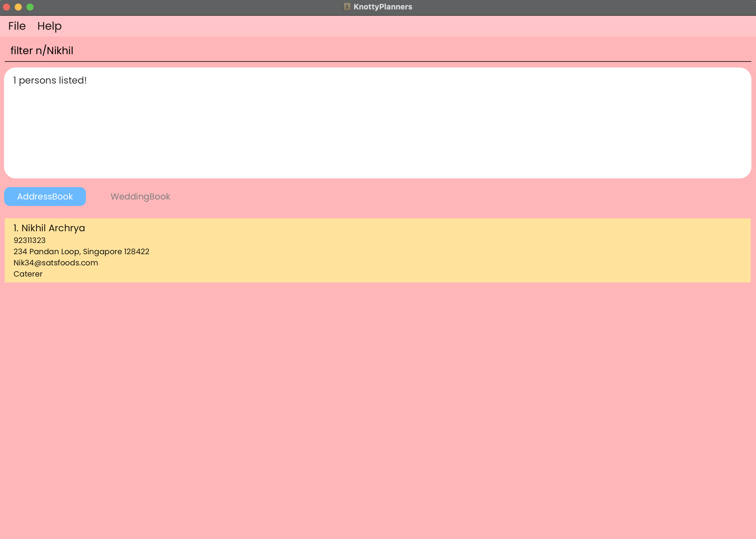This screenshot has width=756, height=539.
Task: Click the '1 persons listed!' result text
Action: [50, 80]
